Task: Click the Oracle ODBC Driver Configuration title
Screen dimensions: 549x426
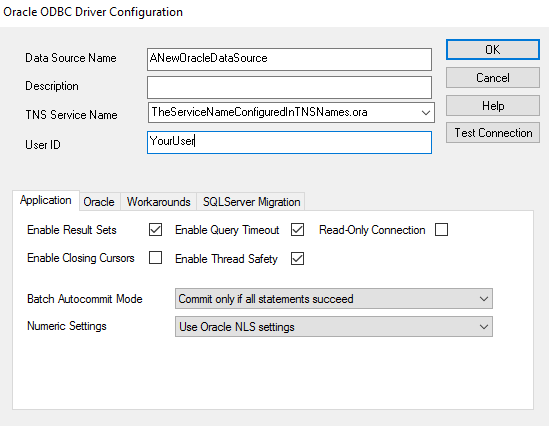Action: (x=93, y=12)
